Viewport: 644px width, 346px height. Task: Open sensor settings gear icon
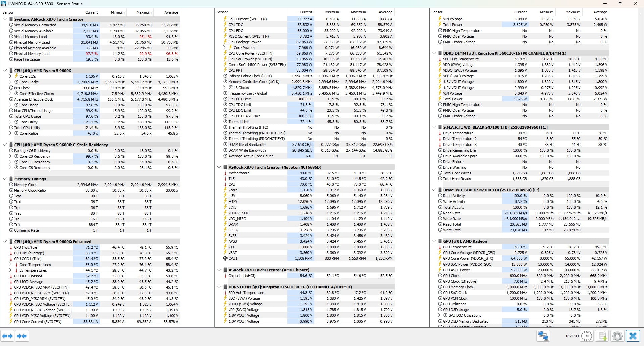coord(617,336)
